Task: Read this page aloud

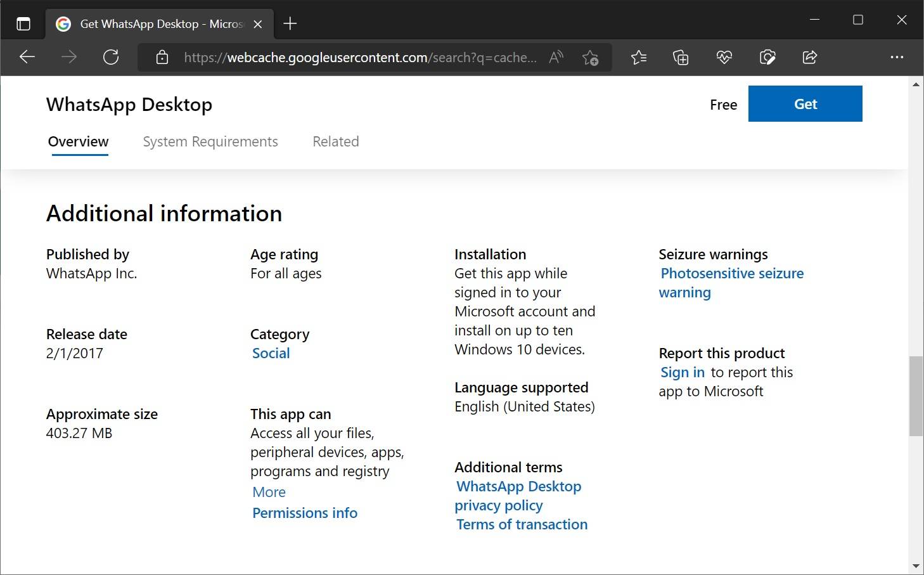Action: coord(556,57)
